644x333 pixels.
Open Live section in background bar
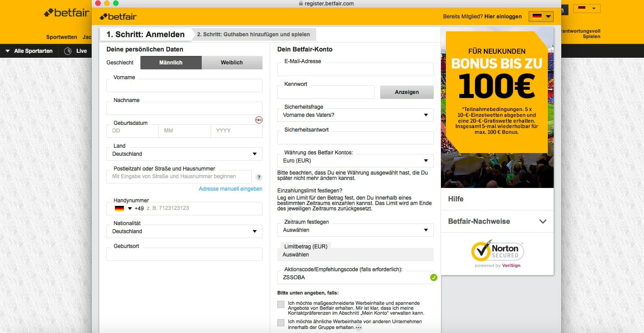(x=81, y=51)
